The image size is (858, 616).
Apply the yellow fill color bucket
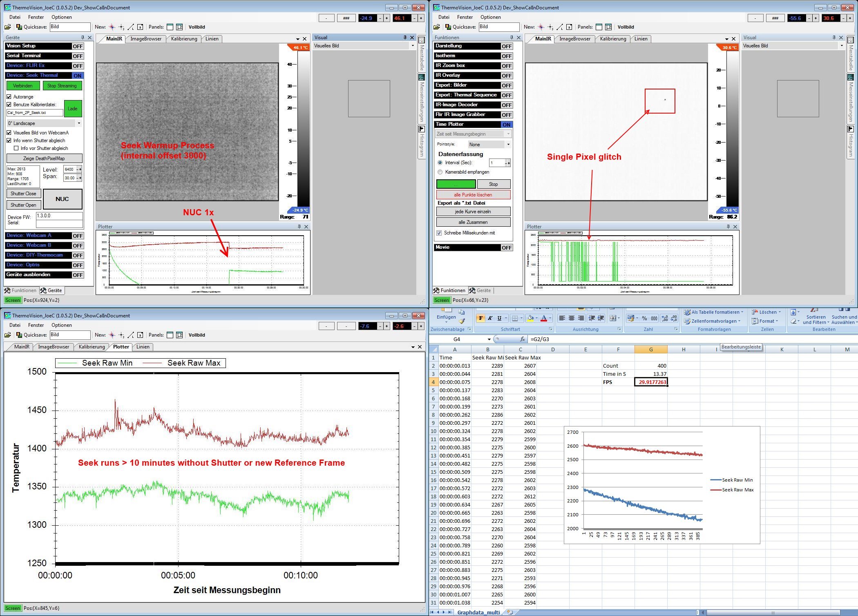coord(530,318)
